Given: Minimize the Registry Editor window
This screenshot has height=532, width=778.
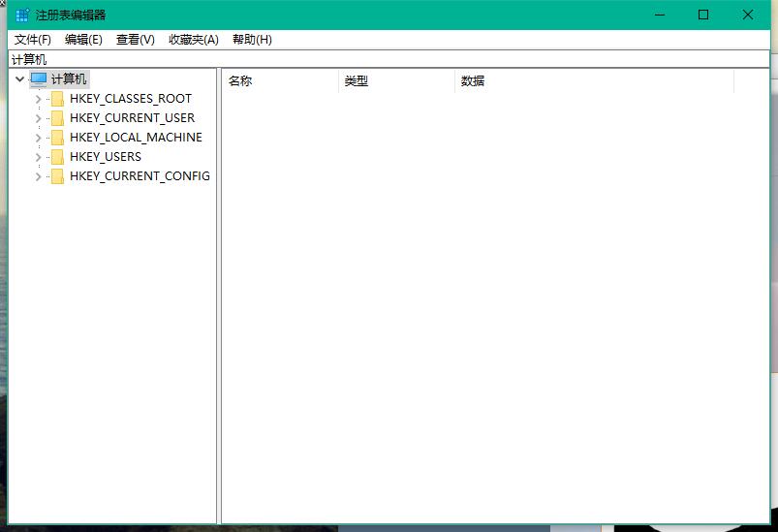Looking at the screenshot, I should pyautogui.click(x=660, y=15).
